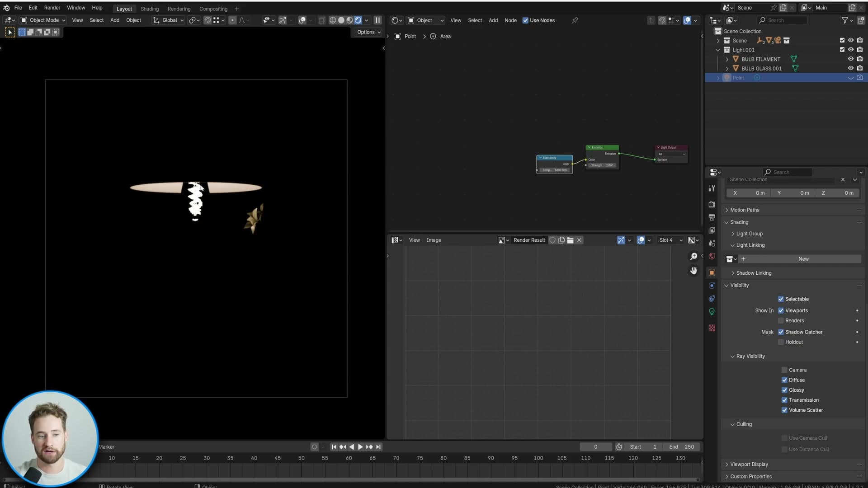Click the pan hand gizmo in image editor

click(x=693, y=271)
